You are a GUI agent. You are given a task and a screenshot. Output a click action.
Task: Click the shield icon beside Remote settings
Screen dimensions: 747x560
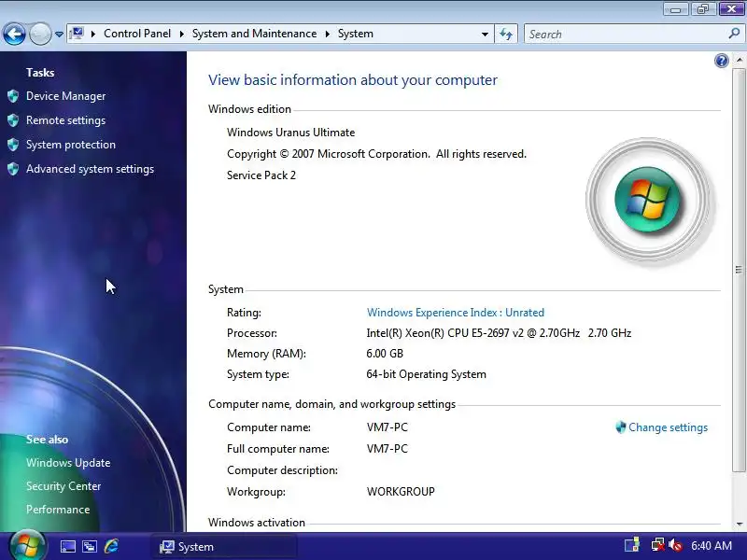tap(13, 120)
